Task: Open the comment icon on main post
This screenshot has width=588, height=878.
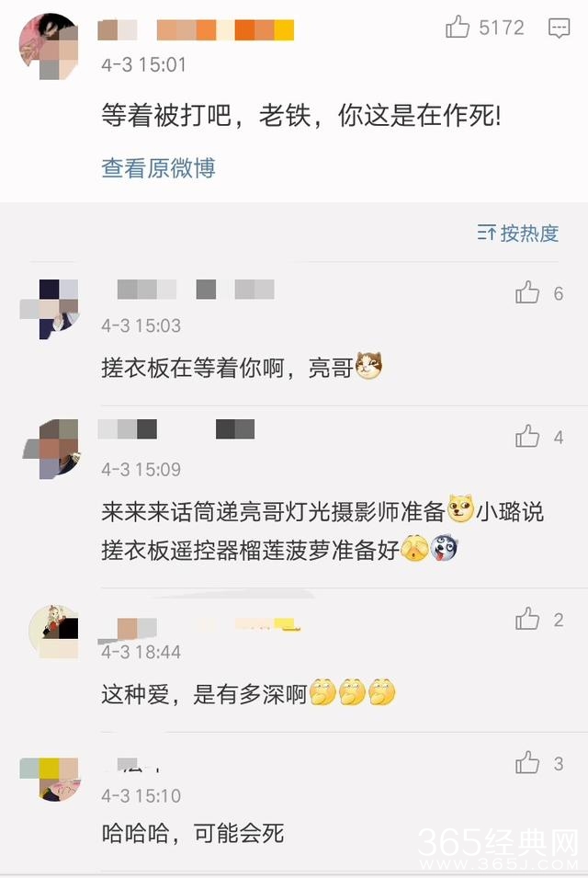Action: point(559,28)
